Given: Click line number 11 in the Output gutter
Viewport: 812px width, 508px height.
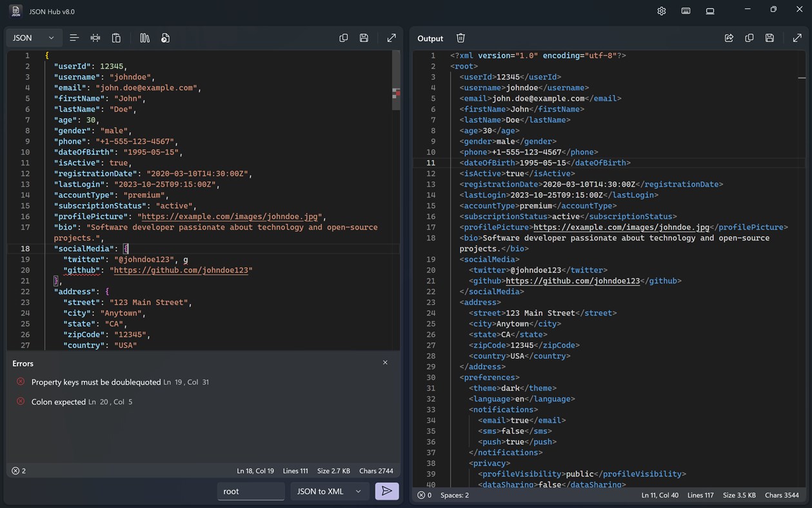Looking at the screenshot, I should [x=431, y=163].
